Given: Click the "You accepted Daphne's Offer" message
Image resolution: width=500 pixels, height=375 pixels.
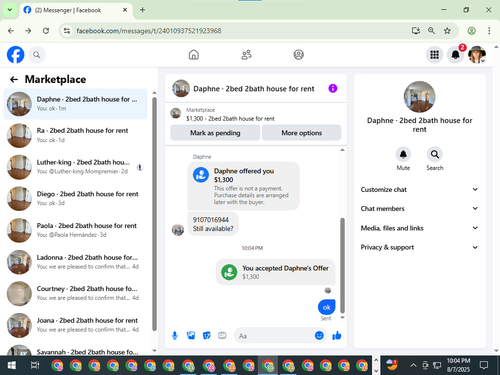Looking at the screenshot, I should click(275, 272).
